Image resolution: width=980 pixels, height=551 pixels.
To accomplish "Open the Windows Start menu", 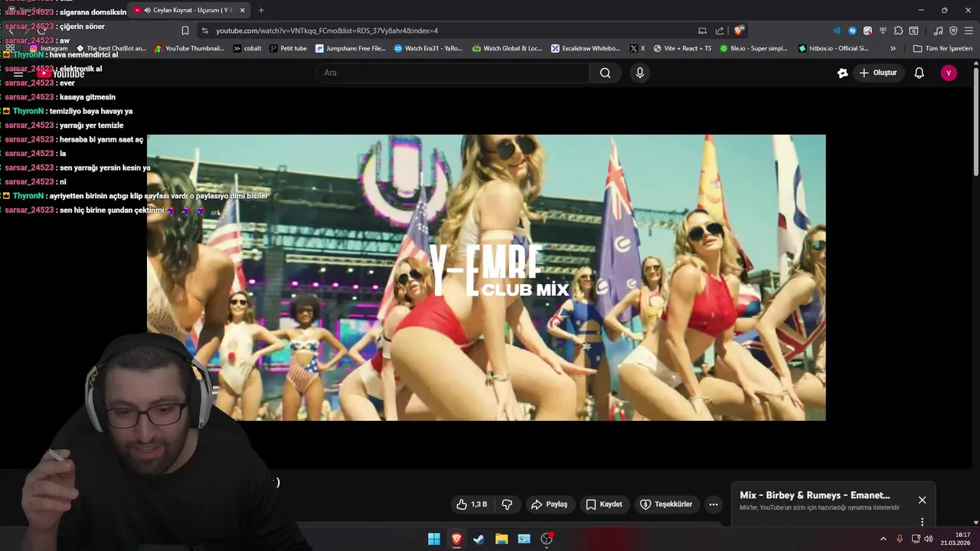I will tap(434, 539).
